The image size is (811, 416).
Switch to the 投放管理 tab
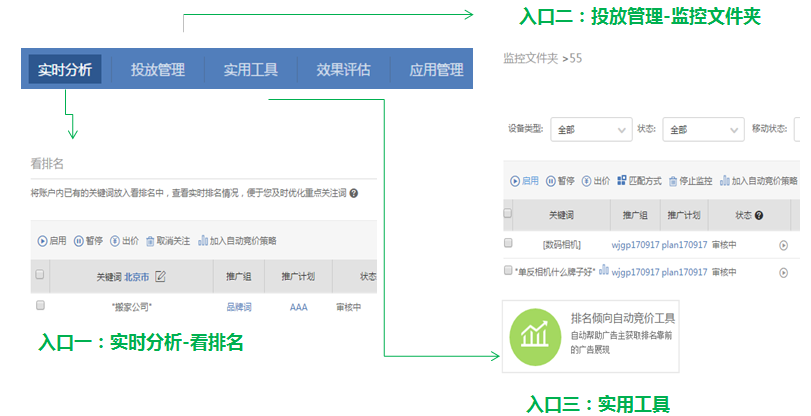point(157,70)
